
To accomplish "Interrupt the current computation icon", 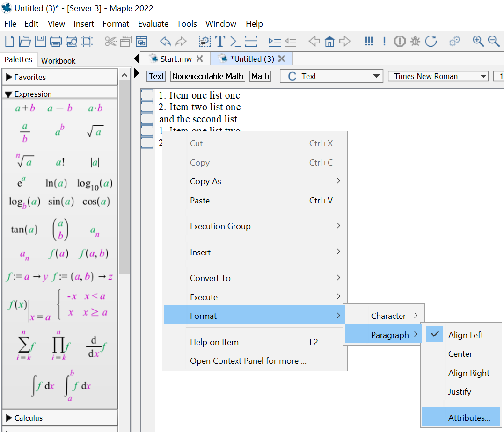I will click(x=400, y=41).
